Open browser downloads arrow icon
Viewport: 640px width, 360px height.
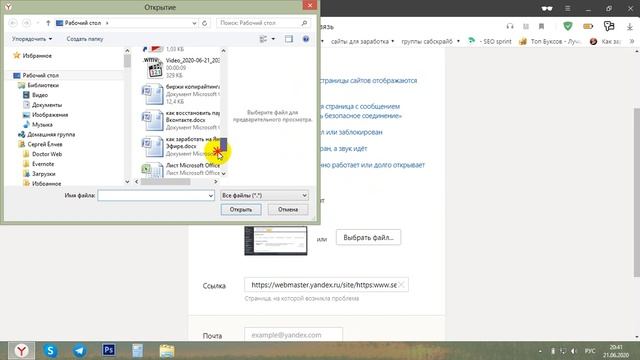629,26
